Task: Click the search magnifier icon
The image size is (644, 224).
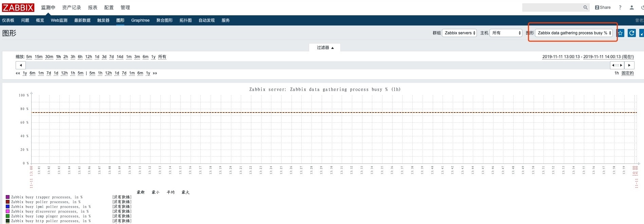Action: [585, 7]
